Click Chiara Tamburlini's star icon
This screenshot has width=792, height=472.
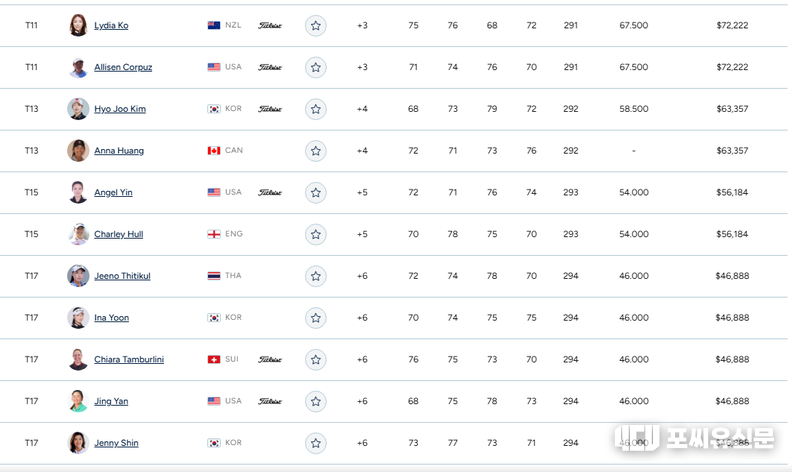pyautogui.click(x=316, y=359)
